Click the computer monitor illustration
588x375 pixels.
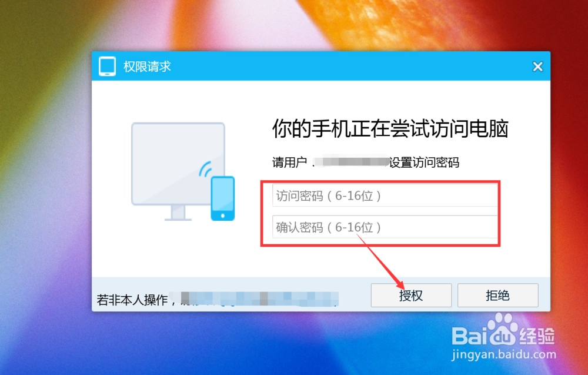click(178, 171)
